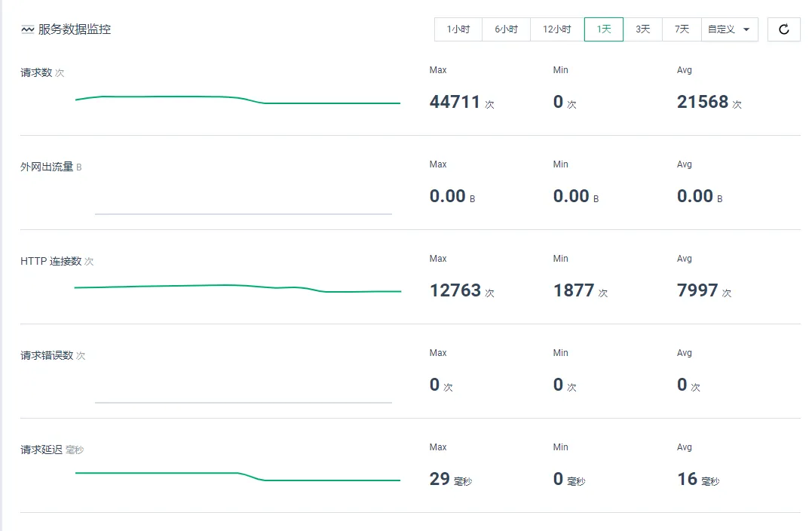Image resolution: width=812 pixels, height=531 pixels.
Task: Select the 6小时 time range
Action: coord(506,29)
